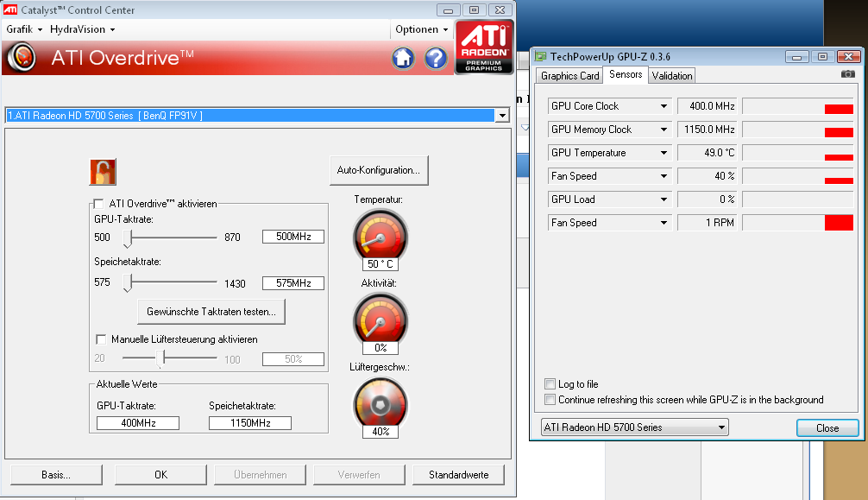Switch to the Validation tab
Viewport: 868px width, 500px height.
coord(671,75)
